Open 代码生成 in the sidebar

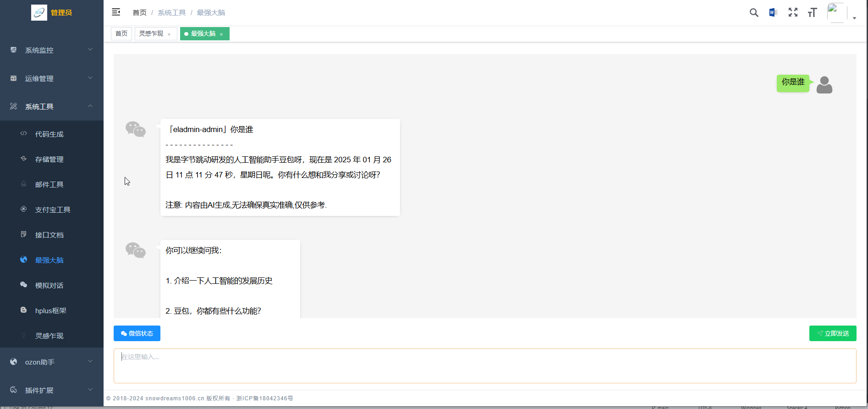49,134
